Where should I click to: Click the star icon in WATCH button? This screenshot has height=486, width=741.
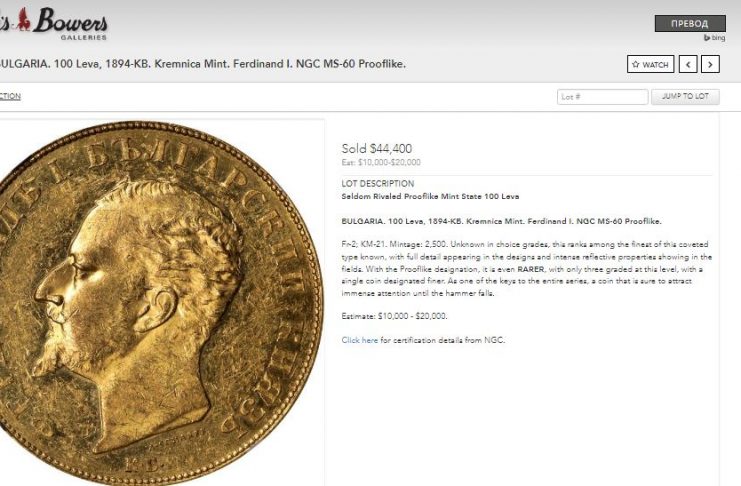coord(636,64)
